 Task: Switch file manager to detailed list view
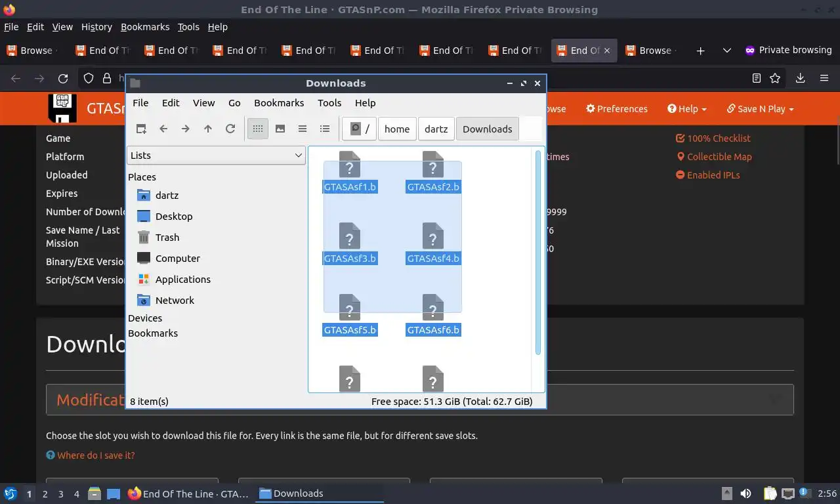325,129
